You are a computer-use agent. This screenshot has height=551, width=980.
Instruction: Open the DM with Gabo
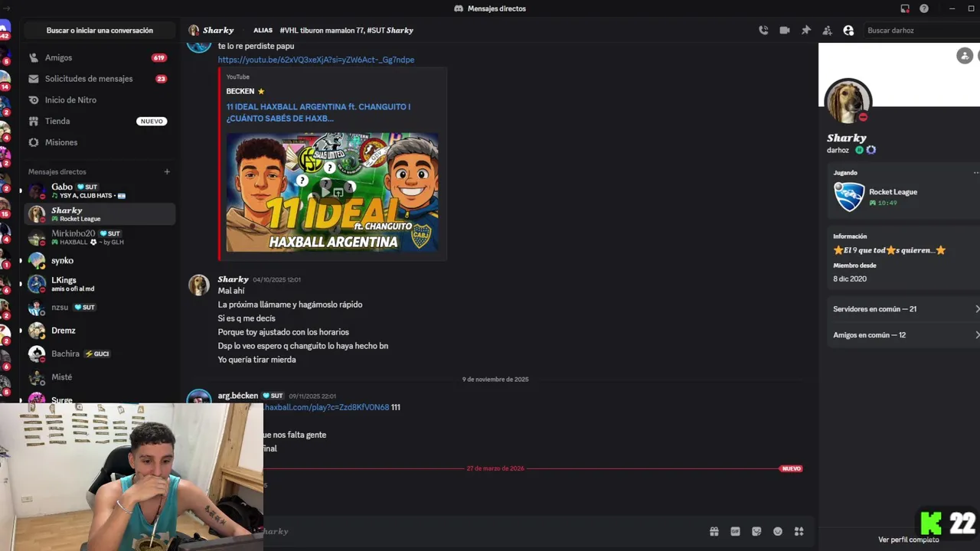click(x=100, y=191)
